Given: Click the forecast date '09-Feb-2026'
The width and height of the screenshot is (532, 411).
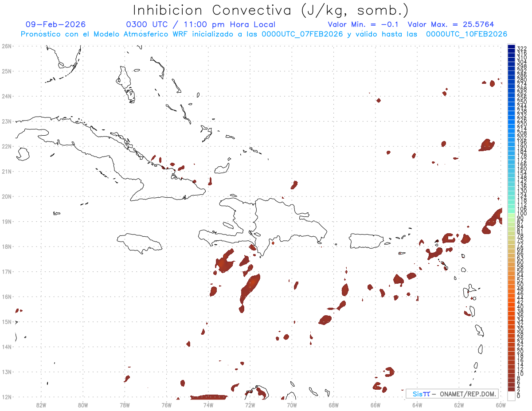Looking at the screenshot, I should [56, 24].
